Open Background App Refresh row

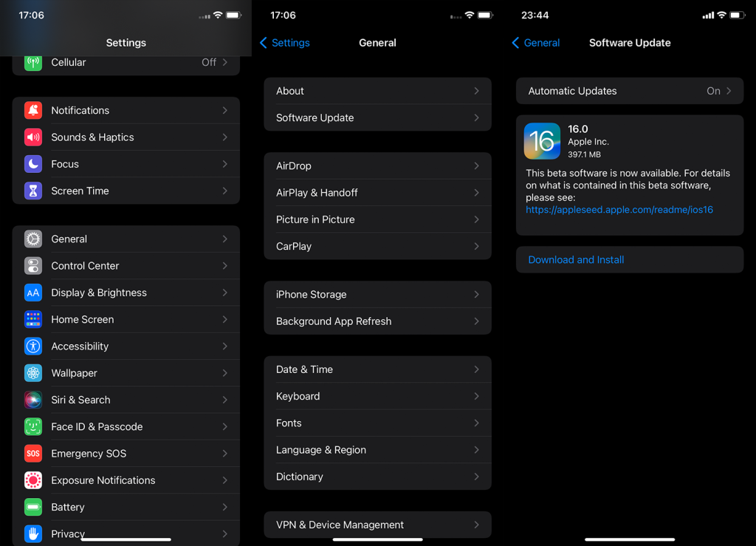(x=377, y=321)
